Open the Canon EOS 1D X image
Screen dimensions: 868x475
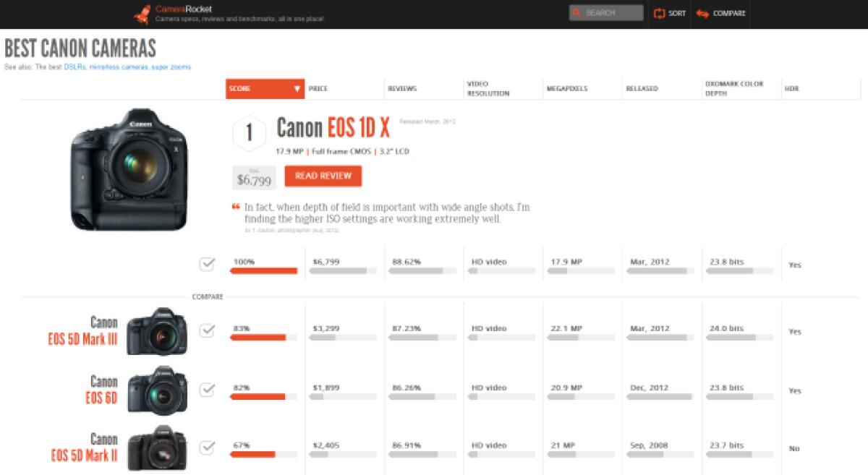tap(129, 170)
